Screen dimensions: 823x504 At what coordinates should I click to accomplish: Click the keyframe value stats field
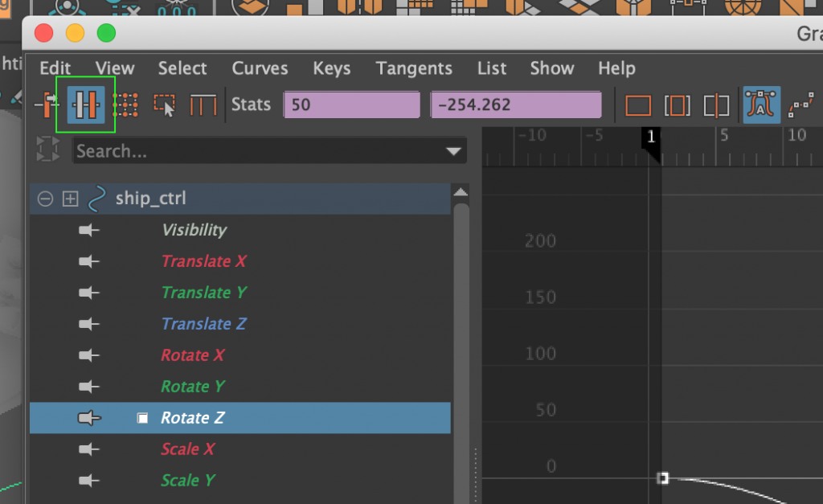click(x=516, y=104)
